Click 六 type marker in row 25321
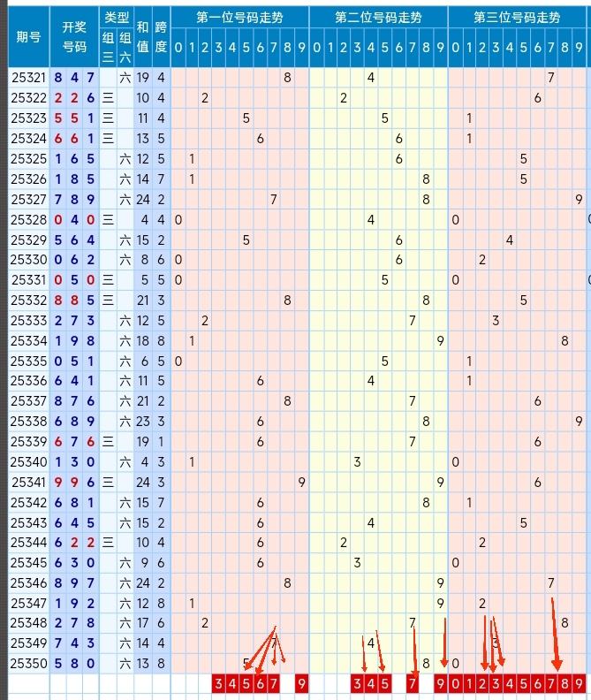Screen dimensions: 591x700 (x=125, y=78)
